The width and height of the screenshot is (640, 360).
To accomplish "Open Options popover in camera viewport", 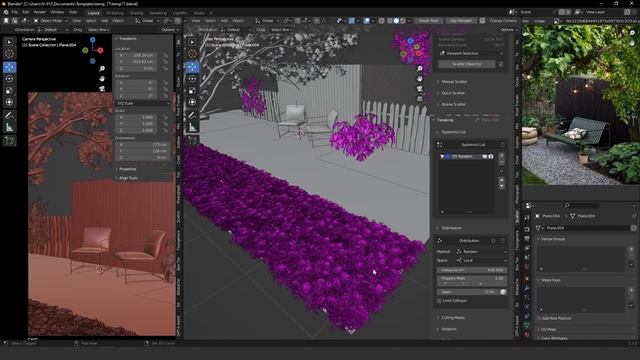I will [x=169, y=30].
